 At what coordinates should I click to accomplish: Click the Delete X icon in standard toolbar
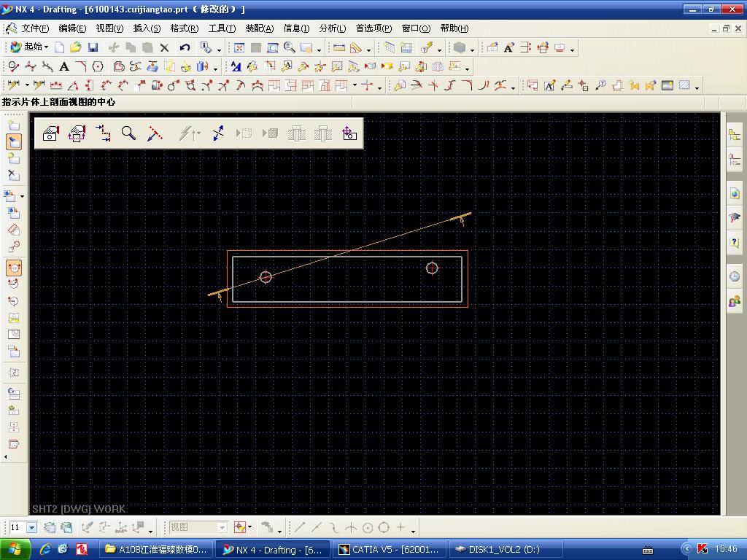164,47
